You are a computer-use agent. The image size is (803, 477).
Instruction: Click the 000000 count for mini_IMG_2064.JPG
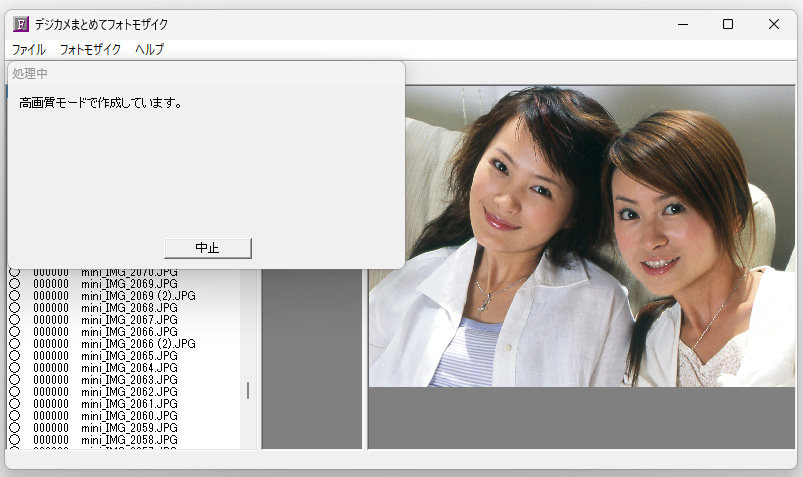(x=51, y=368)
